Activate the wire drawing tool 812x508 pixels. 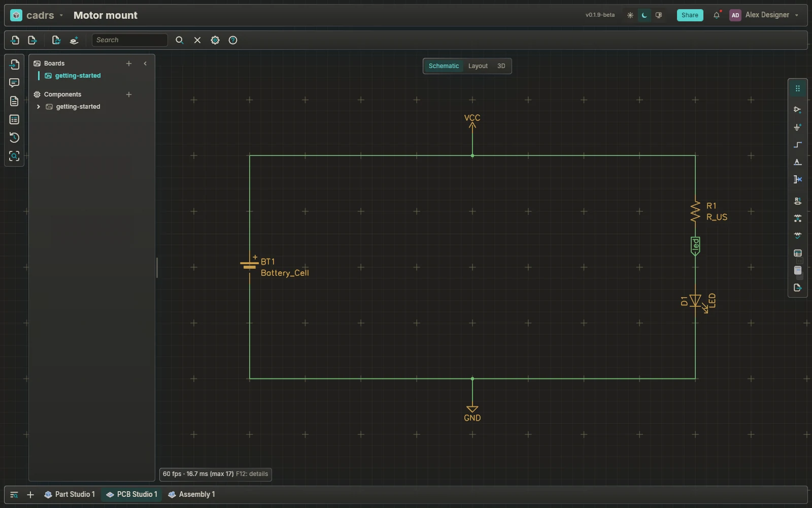pyautogui.click(x=797, y=145)
